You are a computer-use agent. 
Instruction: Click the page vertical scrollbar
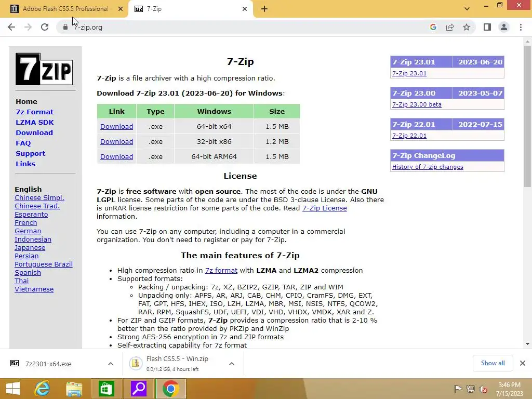(x=527, y=116)
